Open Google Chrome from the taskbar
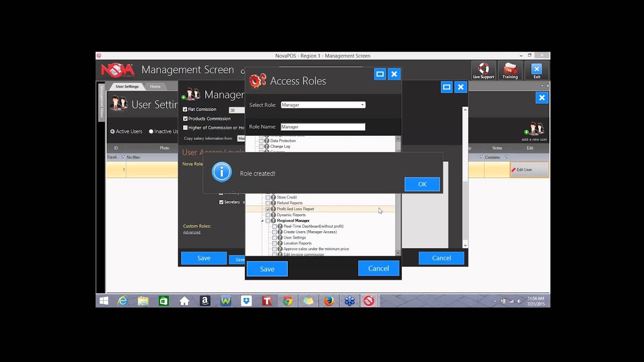Viewport: 644px width, 362px height. (287, 301)
